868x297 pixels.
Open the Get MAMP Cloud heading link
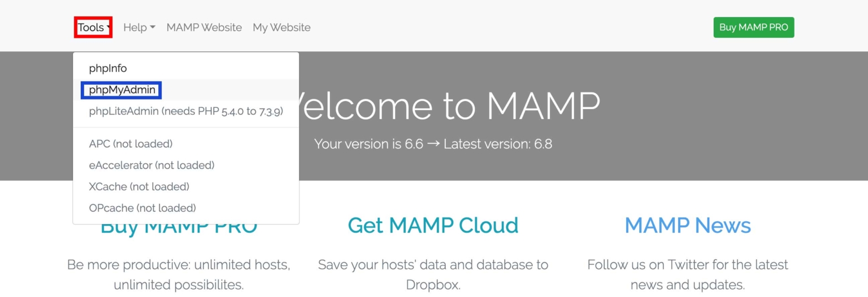(x=433, y=225)
